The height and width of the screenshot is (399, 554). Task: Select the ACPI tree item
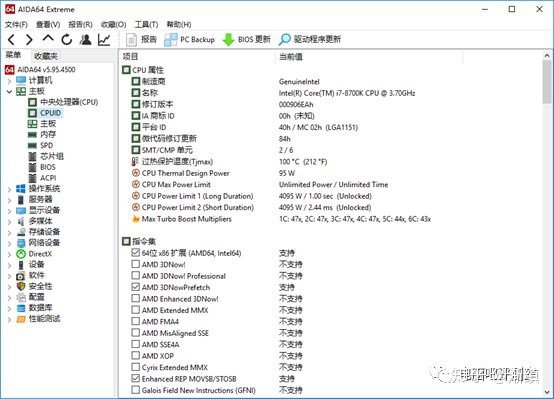pos(42,178)
